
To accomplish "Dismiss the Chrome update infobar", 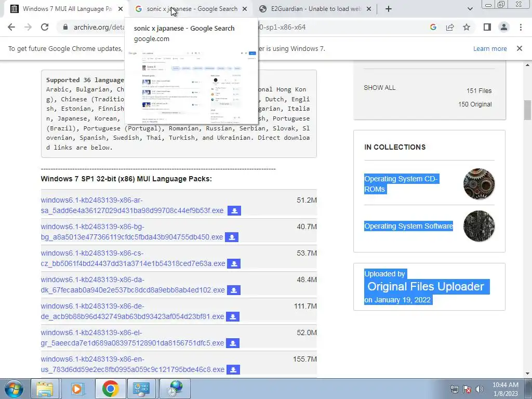I will coord(520,48).
